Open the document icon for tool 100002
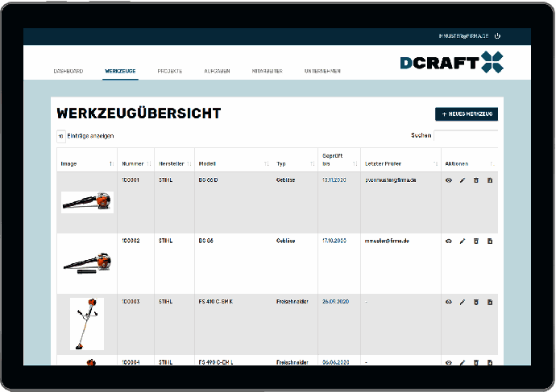The image size is (556, 392). pos(490,241)
